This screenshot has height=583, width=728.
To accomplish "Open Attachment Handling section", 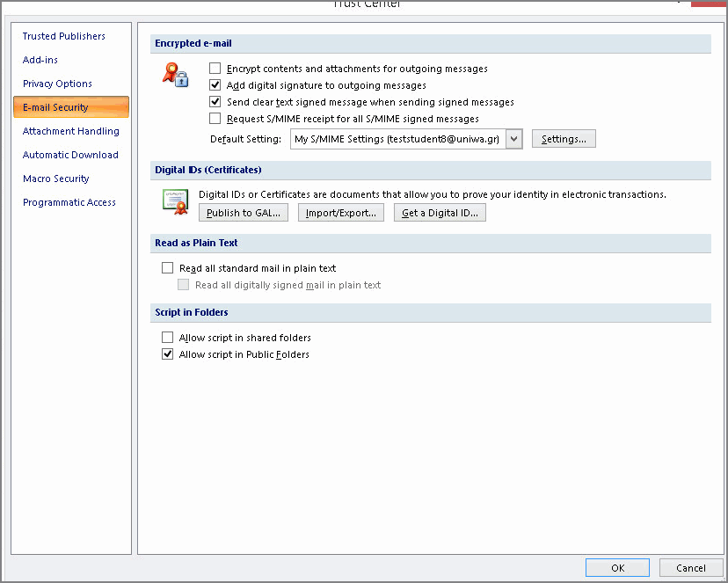I will pos(71,131).
